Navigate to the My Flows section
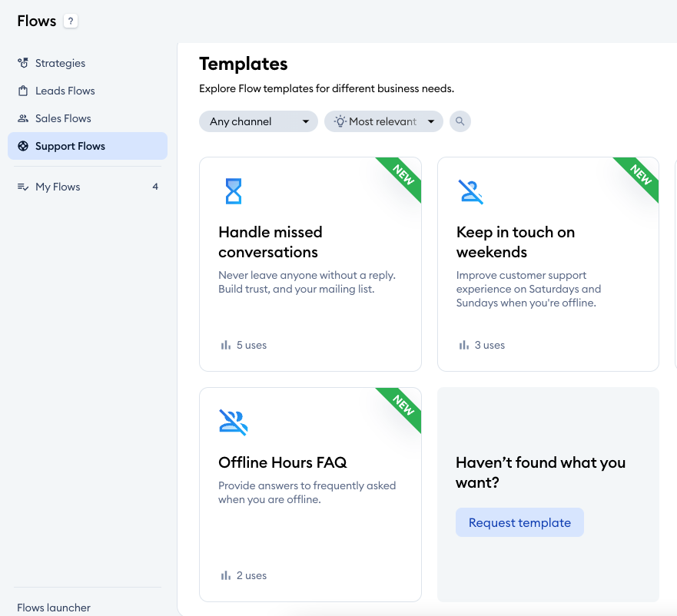The width and height of the screenshot is (677, 616). (x=58, y=186)
